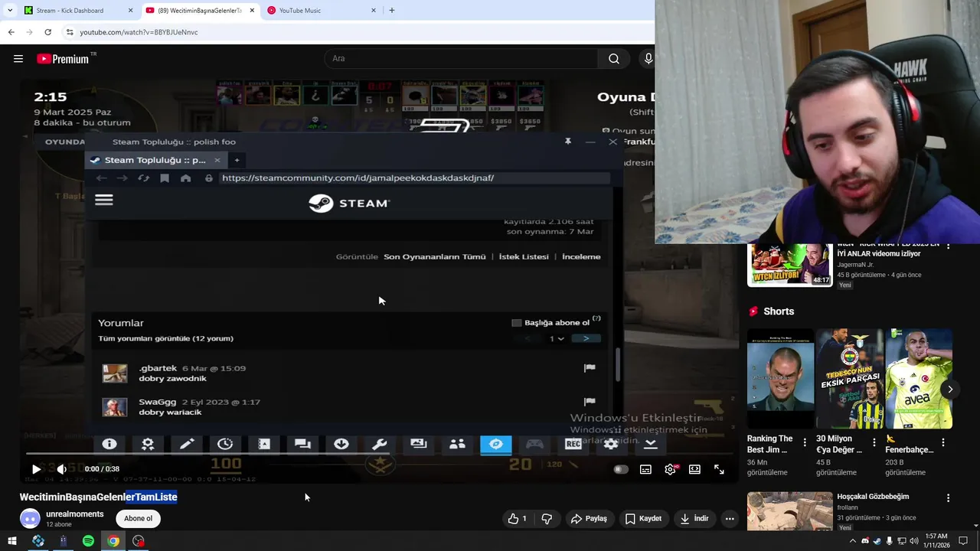This screenshot has height=551, width=980.
Task: Dislike the video
Action: pyautogui.click(x=547, y=519)
